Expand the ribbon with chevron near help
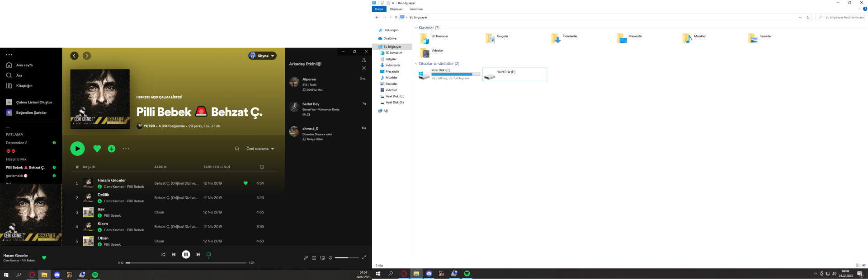 point(859,9)
